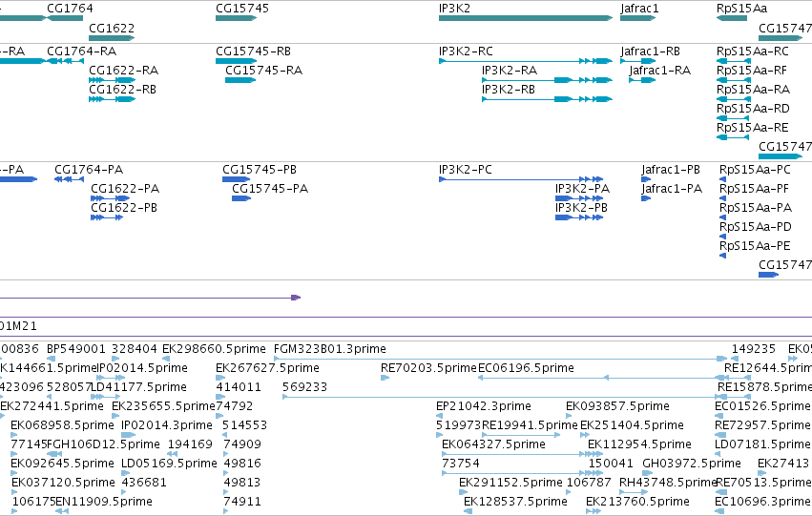The width and height of the screenshot is (812, 516).
Task: Click the IP02014.3prime EST label
Action: 167,425
